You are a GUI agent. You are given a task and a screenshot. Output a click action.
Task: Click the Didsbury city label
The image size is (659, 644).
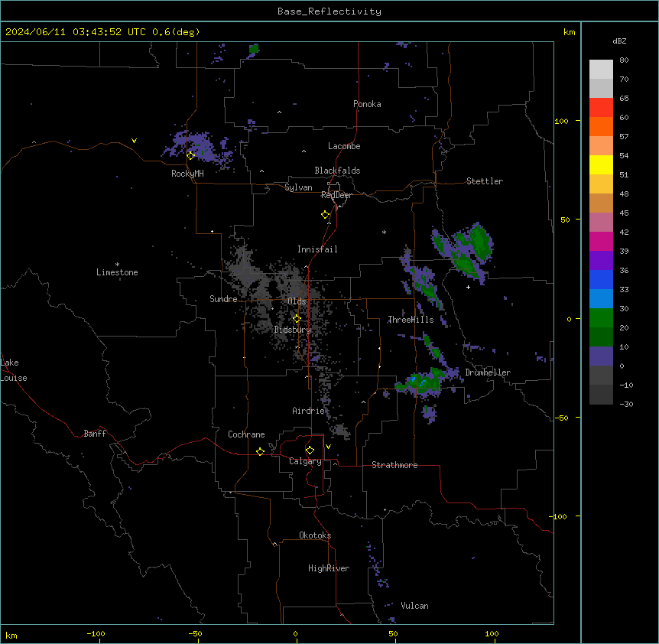(x=293, y=330)
